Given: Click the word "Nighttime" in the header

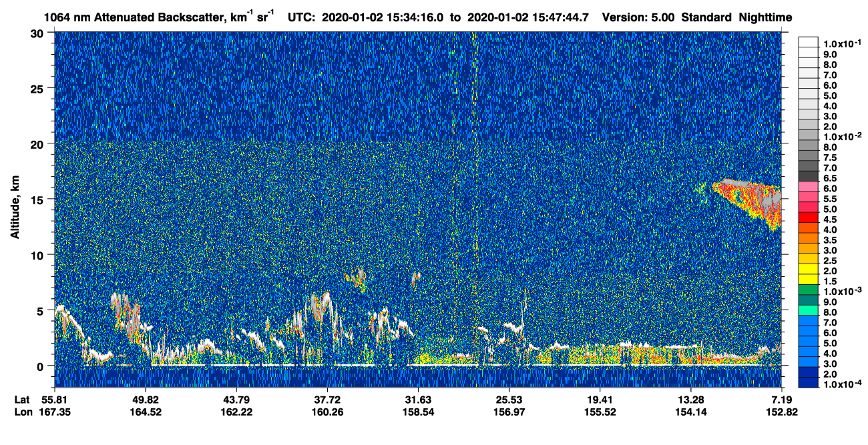Looking at the screenshot, I should pos(767,17).
